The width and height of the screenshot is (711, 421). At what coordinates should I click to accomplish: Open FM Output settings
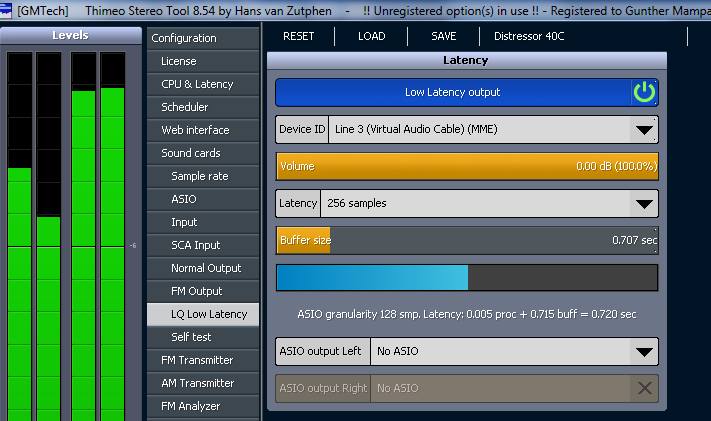pyautogui.click(x=203, y=291)
